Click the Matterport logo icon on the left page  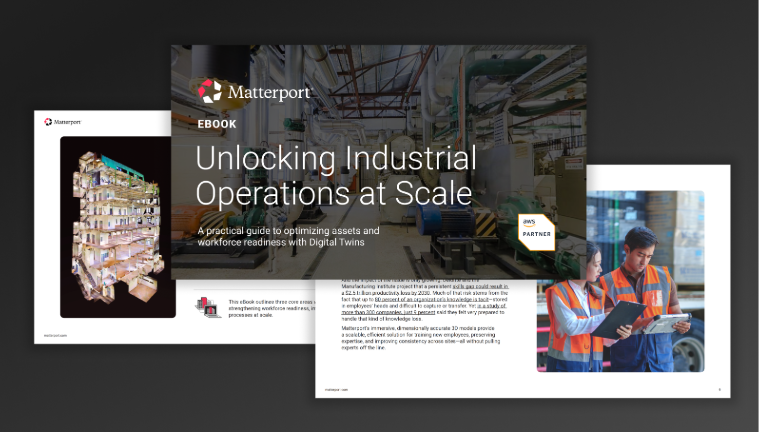pos(47,122)
